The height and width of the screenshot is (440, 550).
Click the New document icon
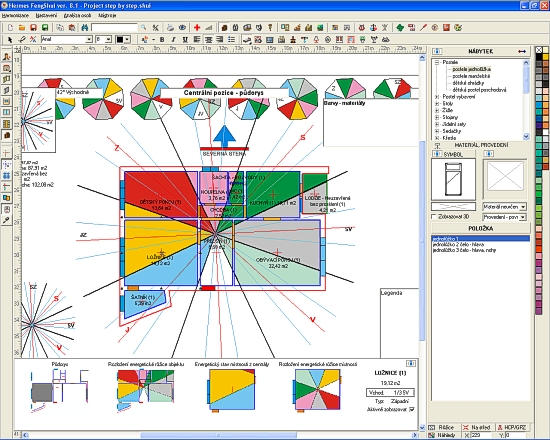[10, 27]
